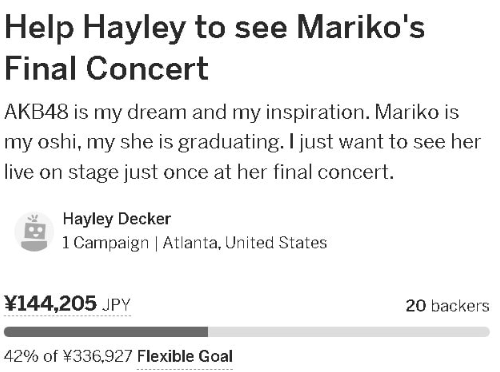Click the '42% of ¥336,927' goal text
This screenshot has width=500, height=372.
(68, 356)
